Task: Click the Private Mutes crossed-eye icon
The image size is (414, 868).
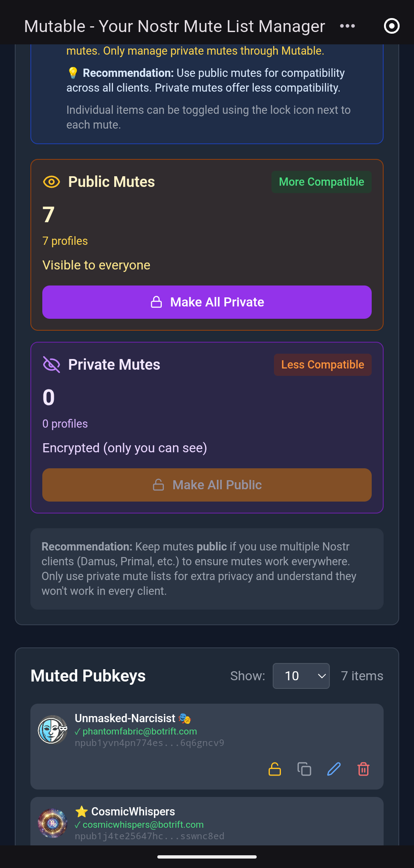Action: click(x=52, y=364)
